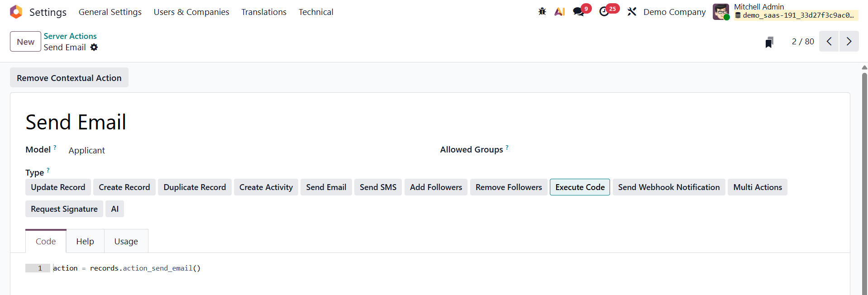This screenshot has width=868, height=295.
Task: Open the activities clock icon
Action: pyautogui.click(x=604, y=12)
